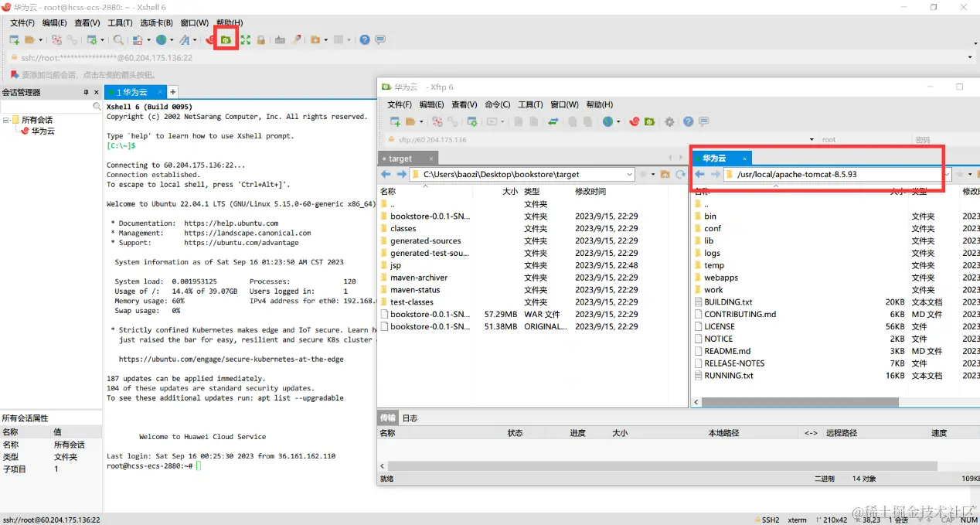Click the remote pane horizontal scrollbar
Screen dimensions: 980x525
799,402
